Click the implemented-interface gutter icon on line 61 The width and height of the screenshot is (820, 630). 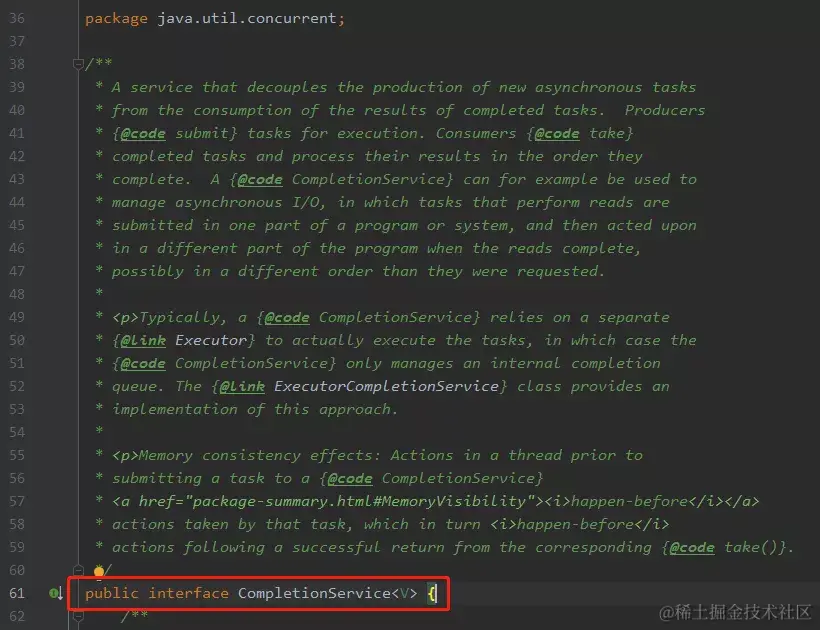(56, 593)
